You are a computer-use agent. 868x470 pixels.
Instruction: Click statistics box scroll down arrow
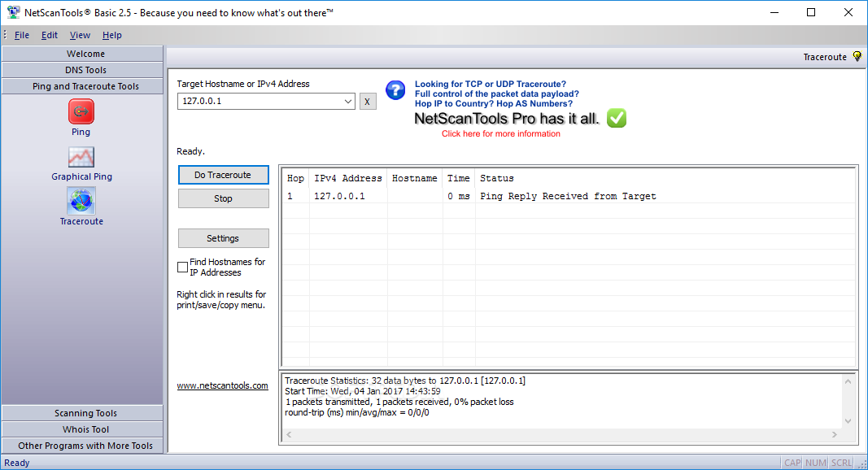click(x=848, y=421)
